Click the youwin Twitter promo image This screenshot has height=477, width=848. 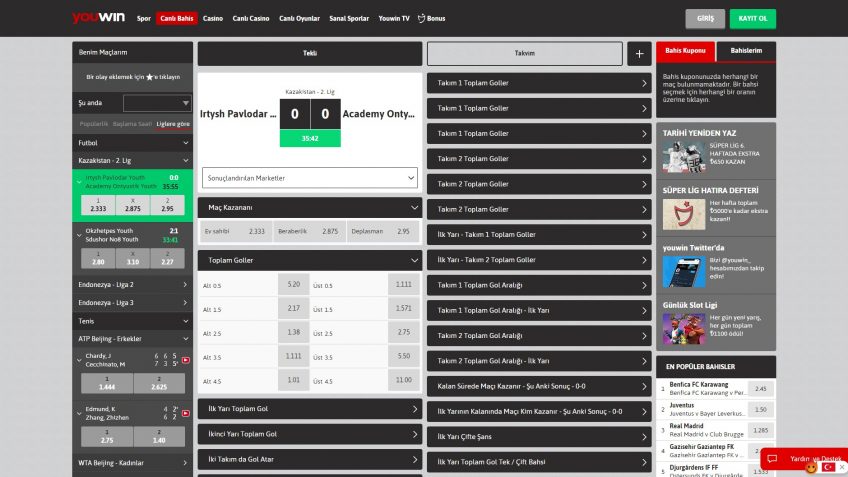tap(682, 271)
